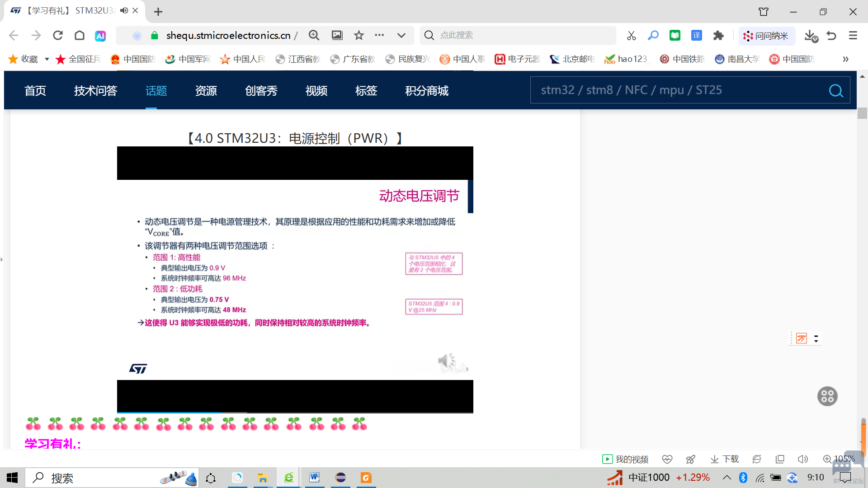Open the 电子元器 bookmark
868x488 pixels.
[x=517, y=59]
